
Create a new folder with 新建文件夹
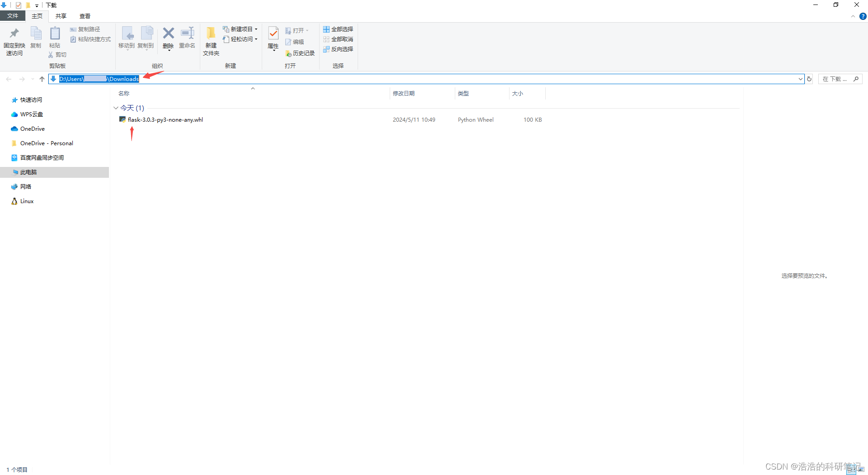click(211, 41)
